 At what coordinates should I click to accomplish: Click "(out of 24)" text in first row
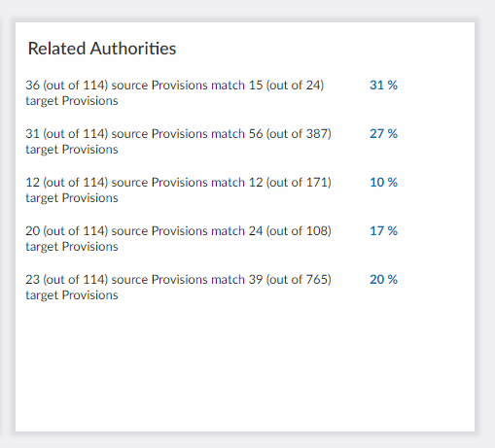tap(295, 86)
